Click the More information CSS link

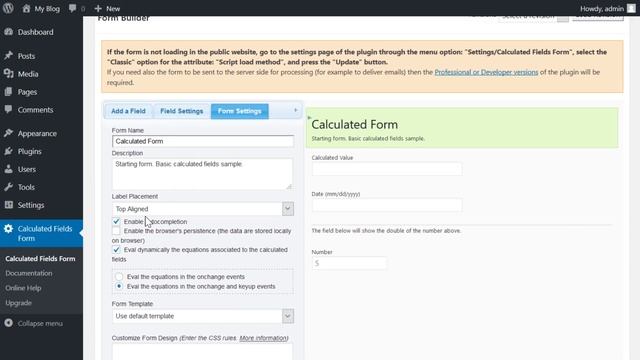pyautogui.click(x=263, y=338)
